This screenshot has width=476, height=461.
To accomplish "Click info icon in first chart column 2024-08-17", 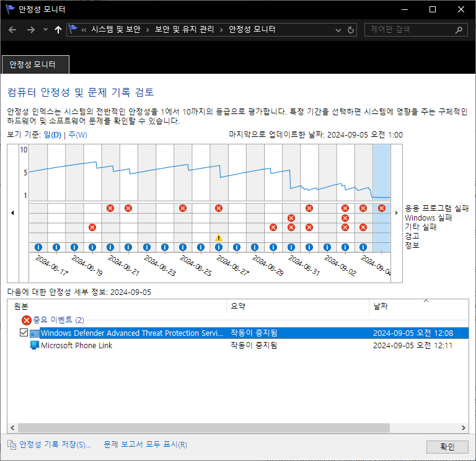I will click(x=38, y=247).
